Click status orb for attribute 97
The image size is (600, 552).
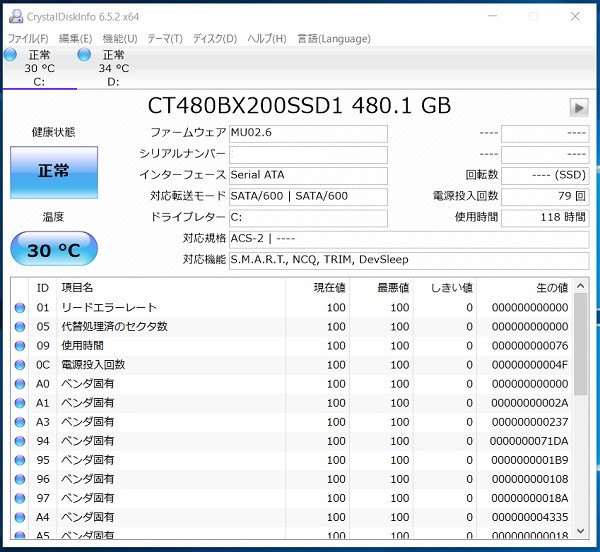[x=20, y=498]
